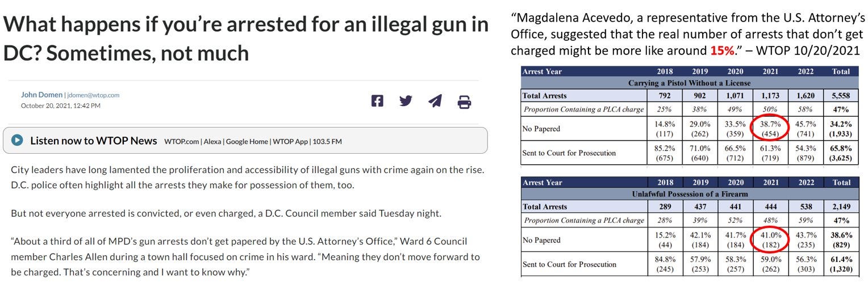Click the 85.2% (675) prosecution cell
The width and height of the screenshot is (868, 283).
pyautogui.click(x=665, y=153)
